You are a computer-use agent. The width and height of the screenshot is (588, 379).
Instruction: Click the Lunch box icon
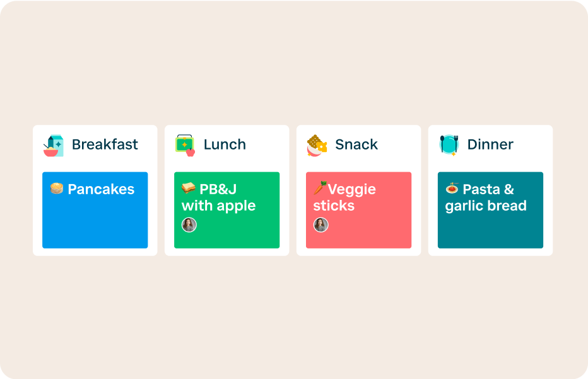point(185,145)
